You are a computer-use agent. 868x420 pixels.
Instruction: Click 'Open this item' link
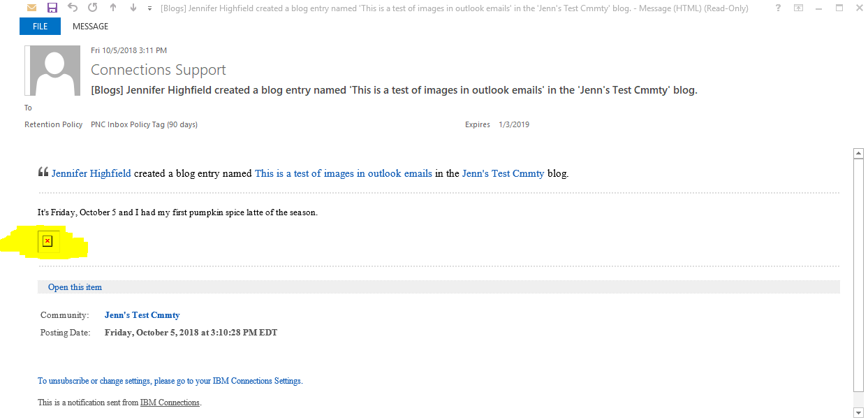click(75, 287)
